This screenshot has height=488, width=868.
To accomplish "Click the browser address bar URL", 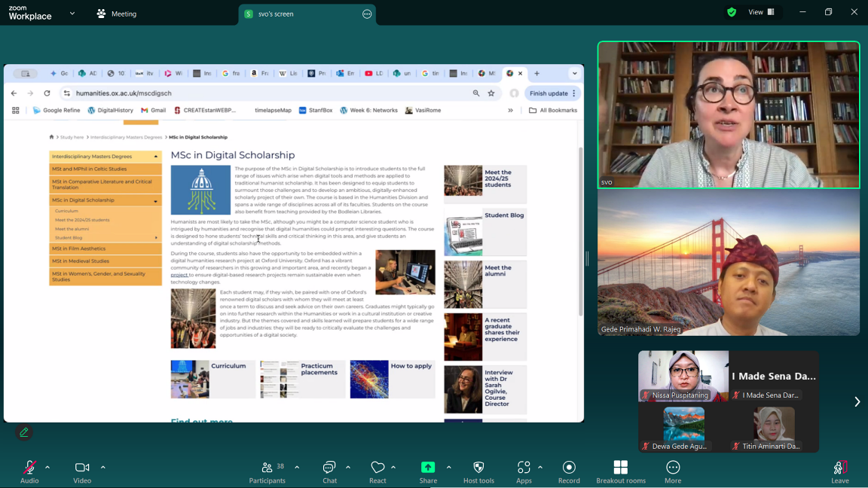I will pos(124,93).
